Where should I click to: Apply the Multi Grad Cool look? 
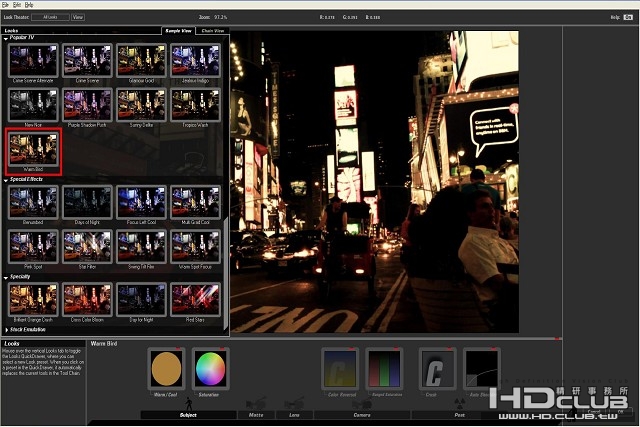tap(196, 202)
